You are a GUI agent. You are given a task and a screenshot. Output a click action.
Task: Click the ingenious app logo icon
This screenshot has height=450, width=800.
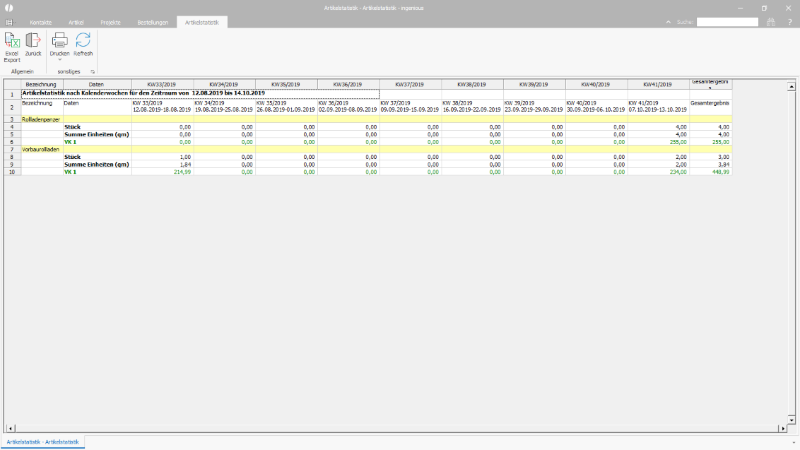9,8
